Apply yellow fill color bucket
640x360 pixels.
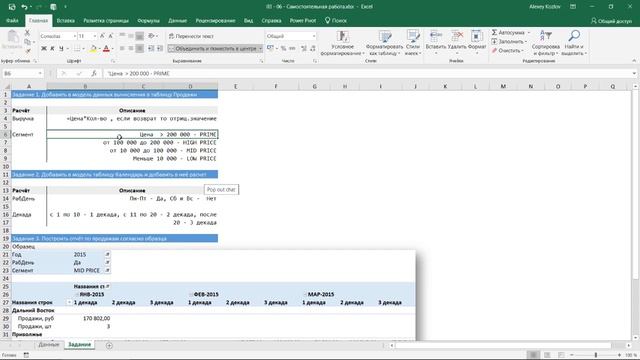[93, 49]
